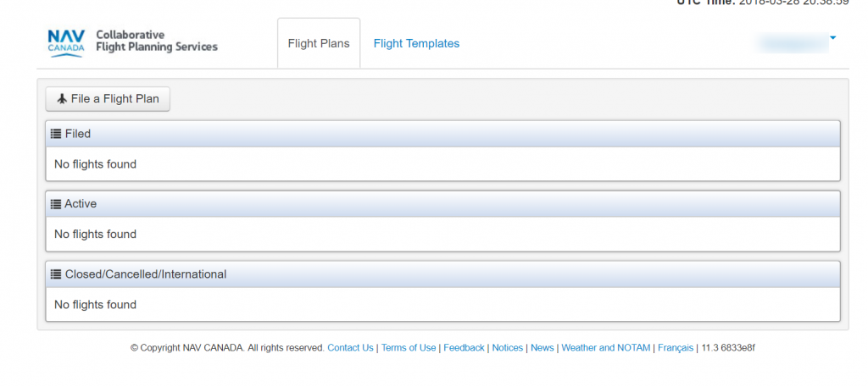Collapse the Active section header
Screen dimensions: 868x387
pos(442,204)
